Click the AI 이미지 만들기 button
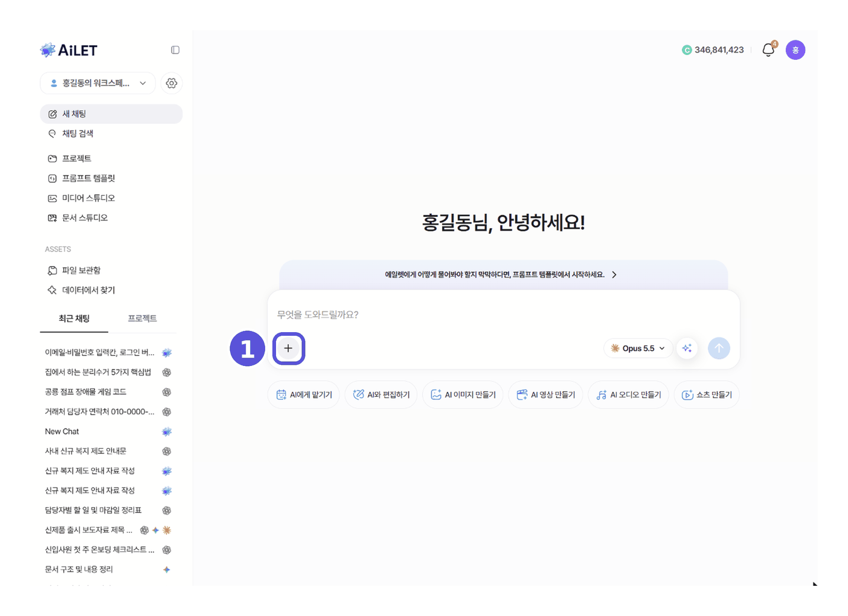 [463, 395]
